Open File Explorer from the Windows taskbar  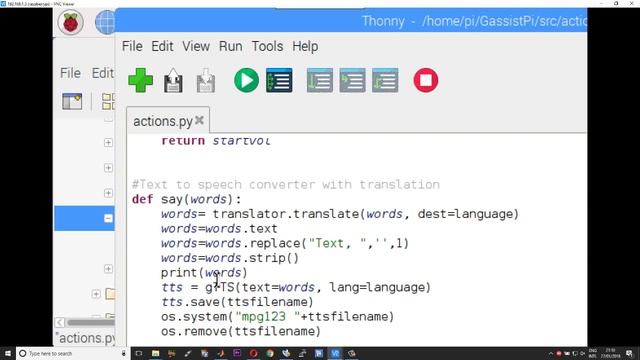pyautogui.click(x=156, y=353)
